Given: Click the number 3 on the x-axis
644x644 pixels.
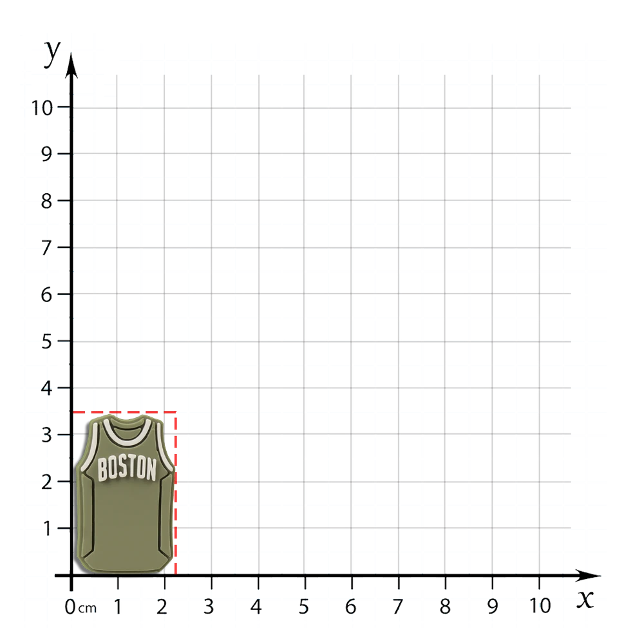Looking at the screenshot, I should pos(209,606).
